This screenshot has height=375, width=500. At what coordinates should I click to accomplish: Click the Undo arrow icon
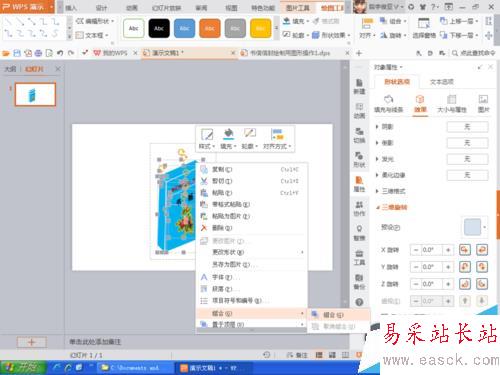tap(60, 53)
